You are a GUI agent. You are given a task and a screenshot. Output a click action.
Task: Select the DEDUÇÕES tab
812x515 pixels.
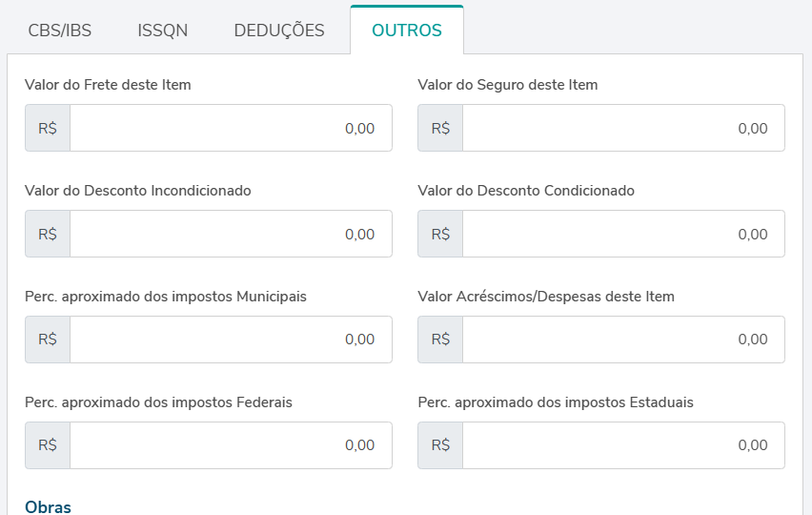tap(279, 31)
